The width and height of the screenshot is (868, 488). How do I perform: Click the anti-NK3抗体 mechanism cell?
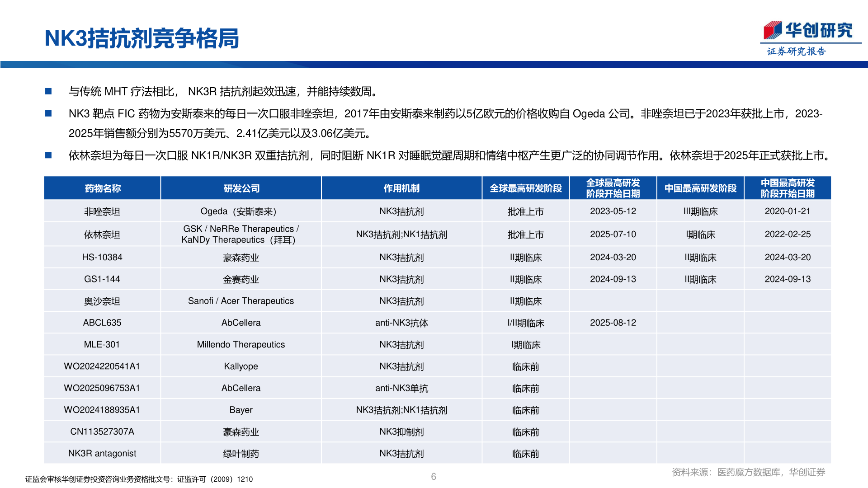coord(401,323)
